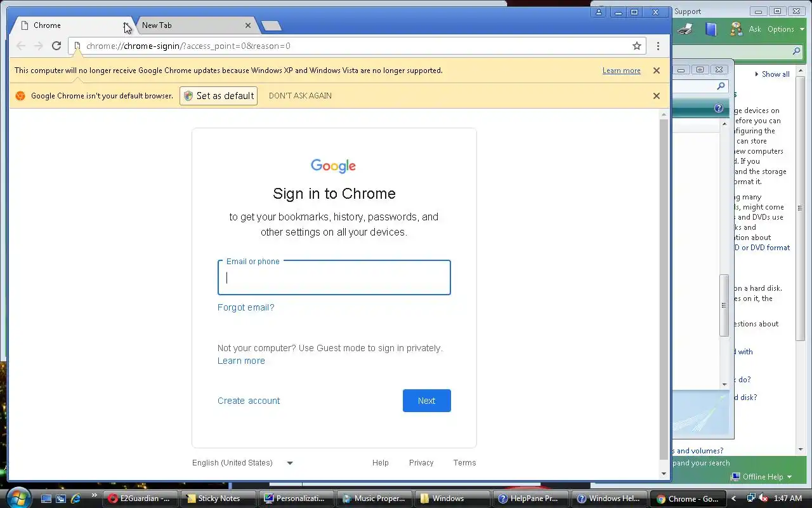The image size is (812, 508).
Task: Click the Help and Support search magnifier
Action: (x=796, y=51)
